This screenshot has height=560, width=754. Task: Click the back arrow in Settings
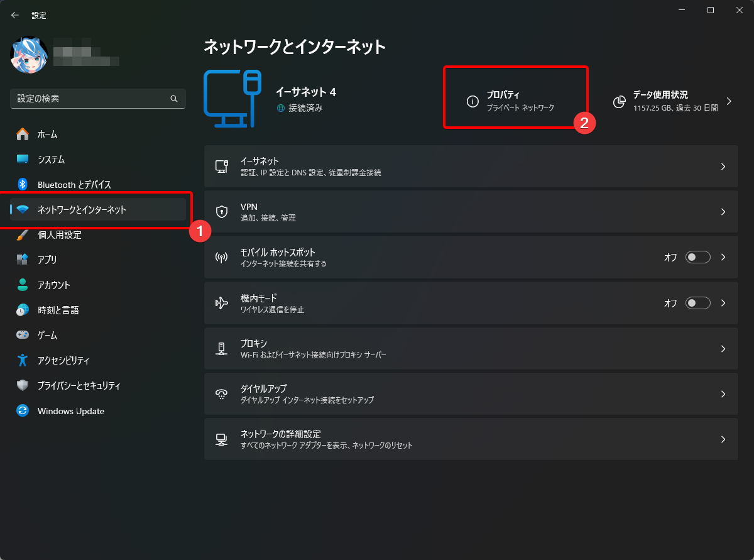tap(14, 14)
